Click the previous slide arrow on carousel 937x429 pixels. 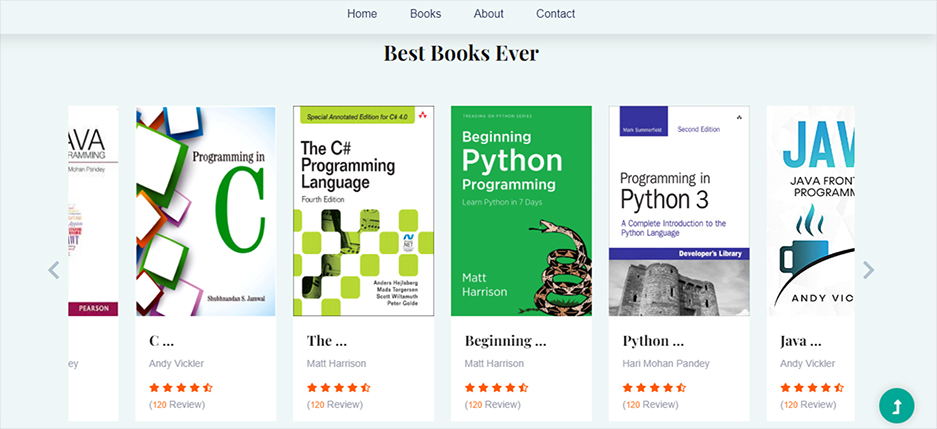tap(54, 270)
